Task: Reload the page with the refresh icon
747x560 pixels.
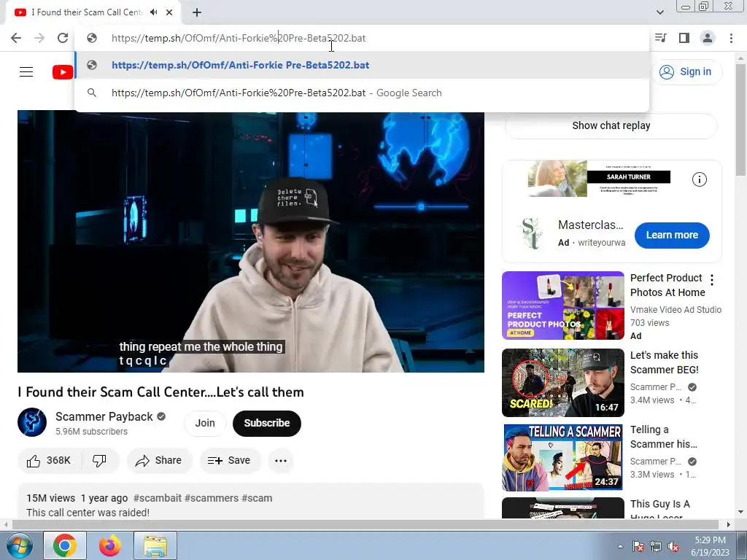Action: (x=63, y=38)
